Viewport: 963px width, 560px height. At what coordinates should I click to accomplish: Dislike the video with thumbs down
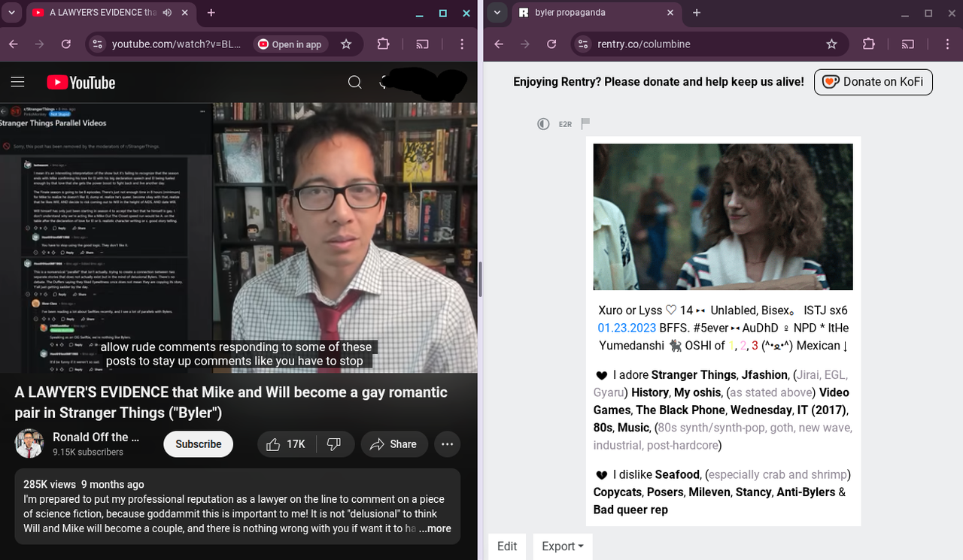tap(335, 444)
